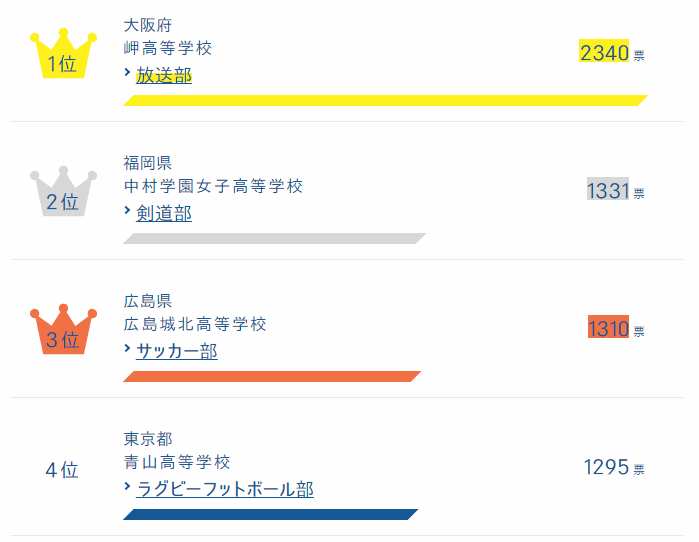Click the yellow 1位 crown icon
The width and height of the screenshot is (699, 542).
pos(62,56)
